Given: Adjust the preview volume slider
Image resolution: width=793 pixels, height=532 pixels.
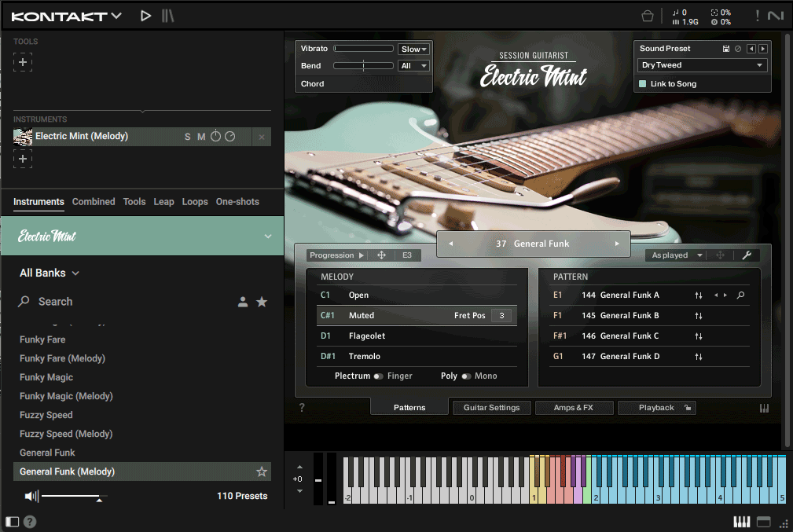Looking at the screenshot, I should tap(74, 497).
